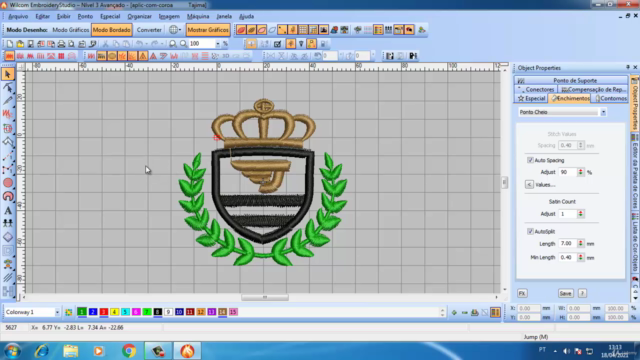Adjust the Satin Count stepper

click(x=580, y=214)
